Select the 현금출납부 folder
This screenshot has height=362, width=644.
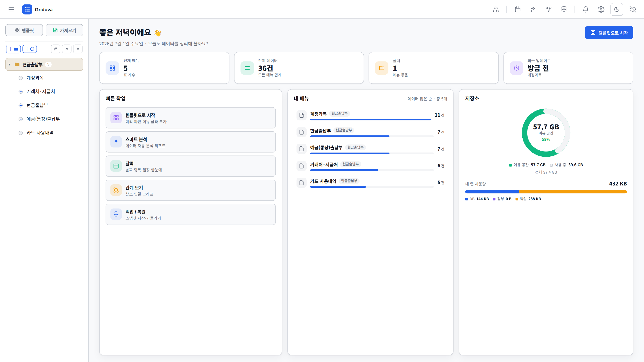tap(44, 64)
